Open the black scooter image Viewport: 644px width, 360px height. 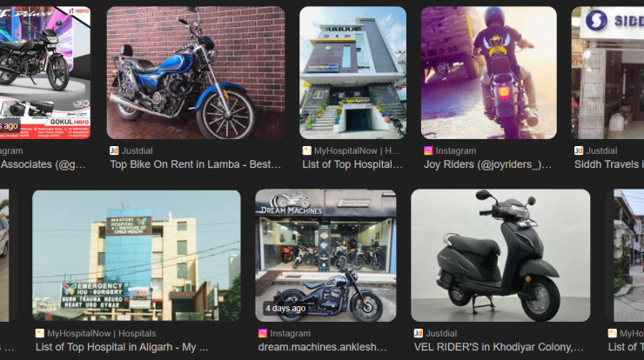coord(500,256)
